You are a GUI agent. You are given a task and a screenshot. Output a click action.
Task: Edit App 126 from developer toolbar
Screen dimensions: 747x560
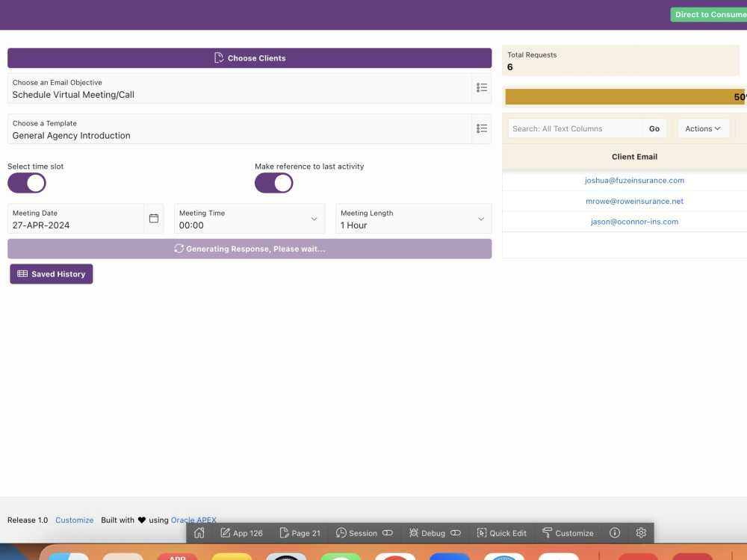[x=241, y=533]
